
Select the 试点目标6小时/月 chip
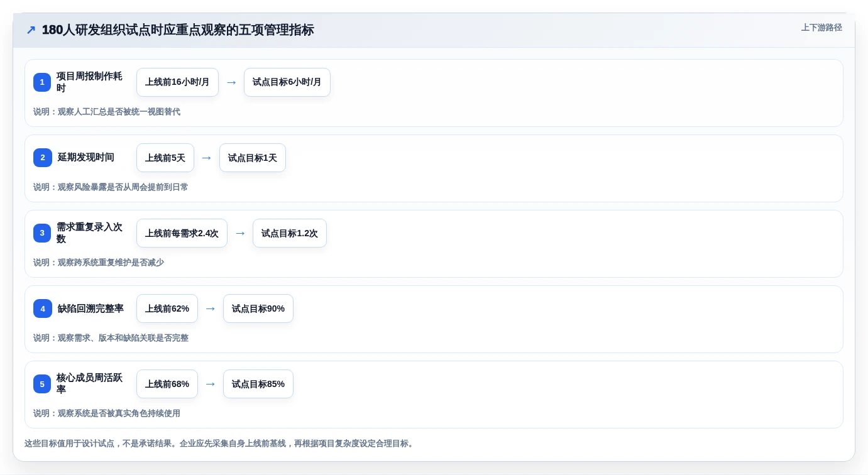pyautogui.click(x=287, y=82)
